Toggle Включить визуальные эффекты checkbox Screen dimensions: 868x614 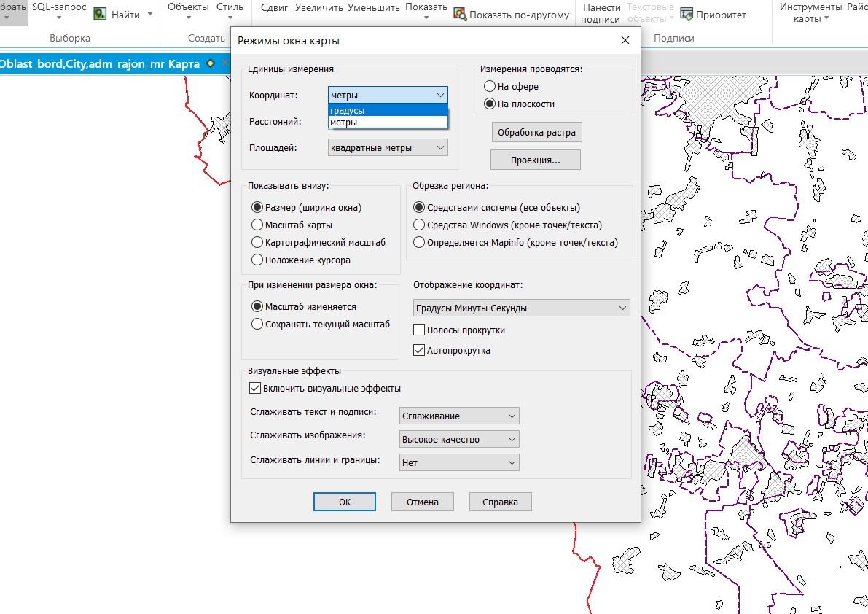[x=254, y=388]
